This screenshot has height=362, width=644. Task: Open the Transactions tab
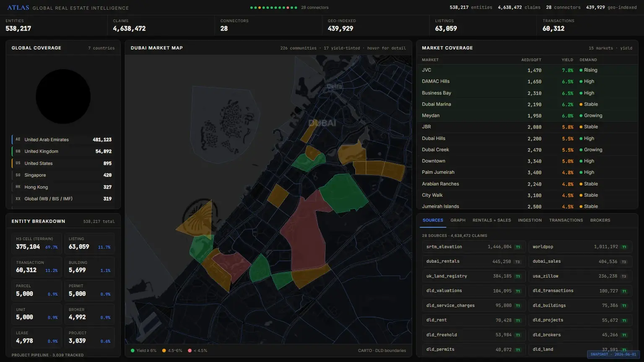click(x=566, y=220)
